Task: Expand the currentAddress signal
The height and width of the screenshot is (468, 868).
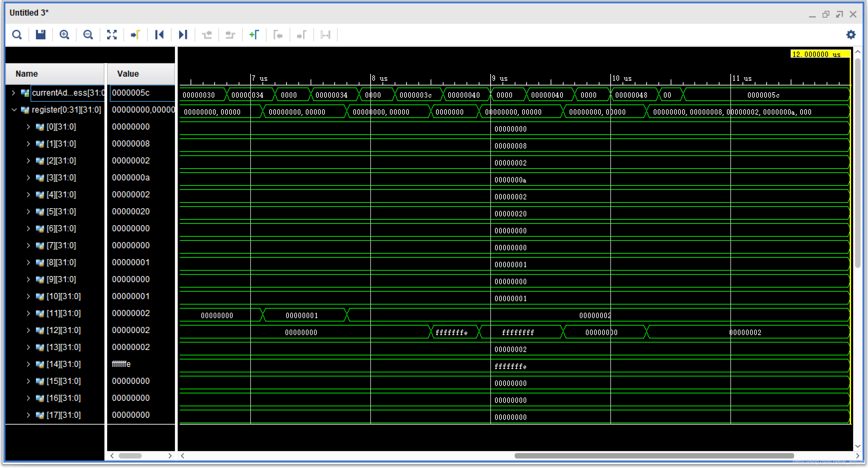Action: [x=13, y=93]
